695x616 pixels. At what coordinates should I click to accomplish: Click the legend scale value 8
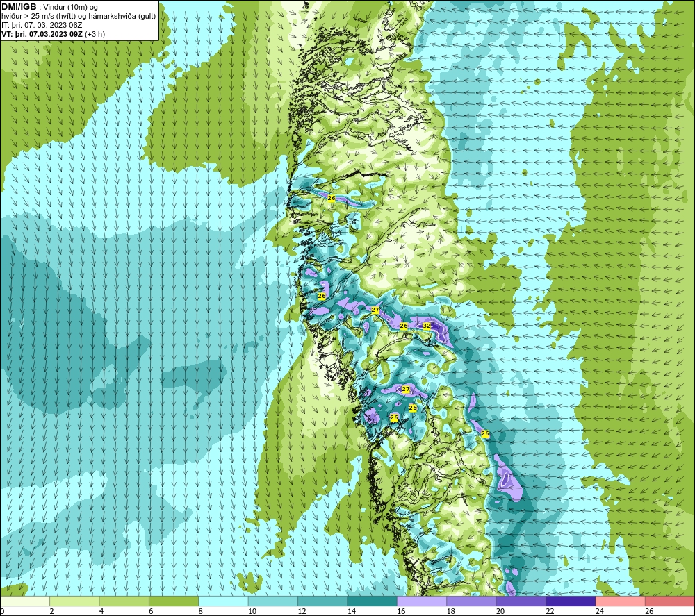[201, 611]
